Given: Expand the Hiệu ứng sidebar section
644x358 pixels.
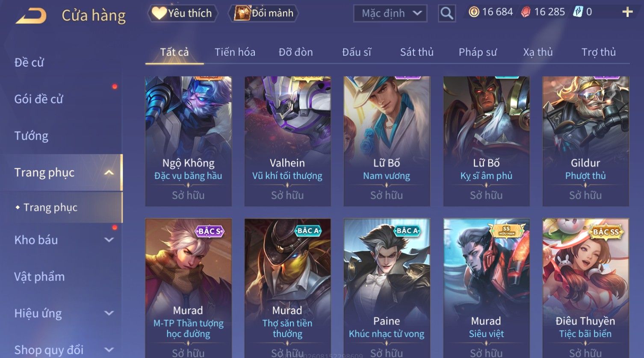Looking at the screenshot, I should [x=109, y=314].
